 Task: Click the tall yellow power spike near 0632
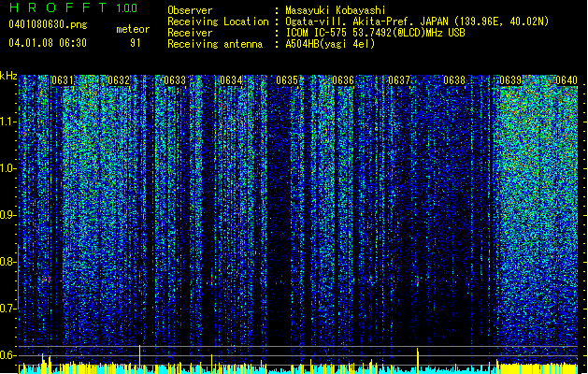click(x=140, y=359)
